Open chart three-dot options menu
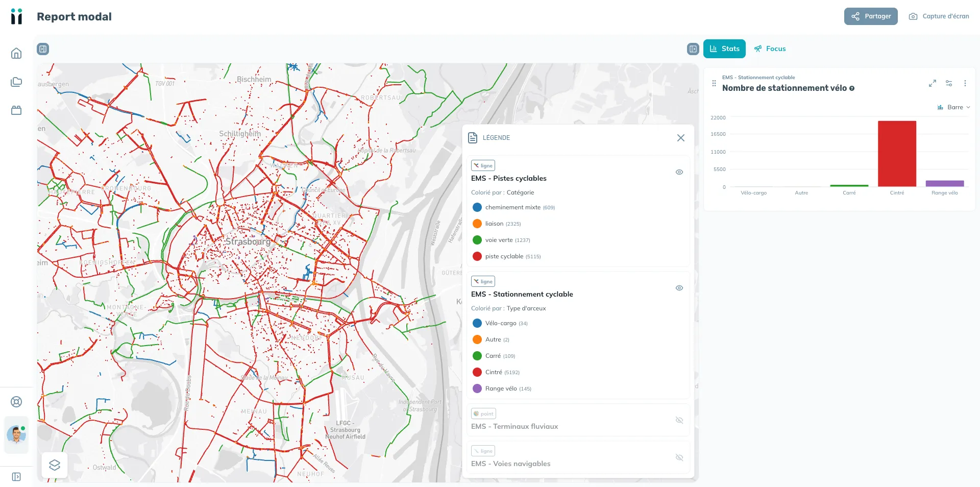980x487 pixels. pos(965,83)
